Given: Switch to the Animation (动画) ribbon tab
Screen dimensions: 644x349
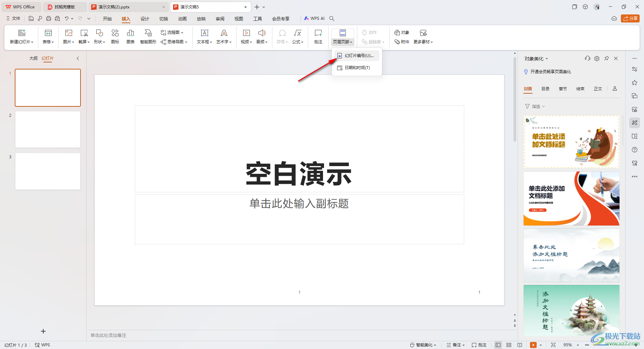Looking at the screenshot, I should pyautogui.click(x=182, y=19).
